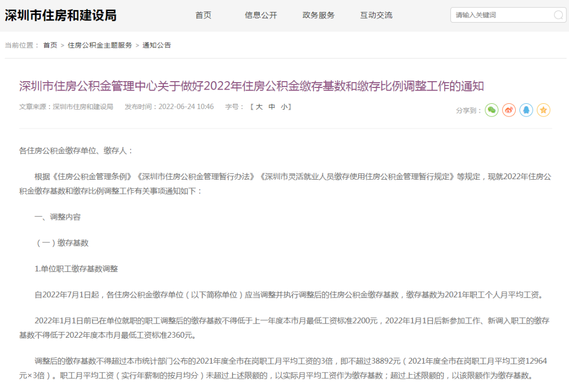Click the 深圳市住房和建设局 site logo
Viewport: 569px width, 392px height.
pyautogui.click(x=61, y=15)
